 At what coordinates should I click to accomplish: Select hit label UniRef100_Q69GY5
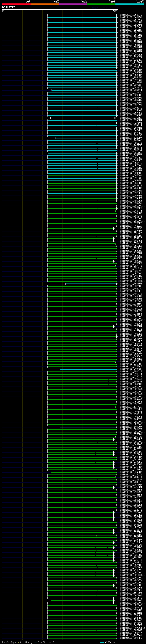(131, 156)
